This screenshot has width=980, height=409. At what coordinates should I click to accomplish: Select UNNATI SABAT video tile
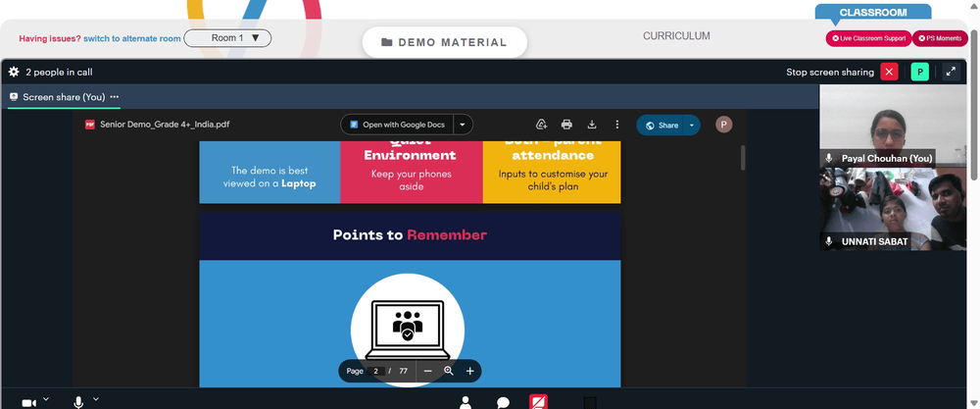pyautogui.click(x=893, y=209)
